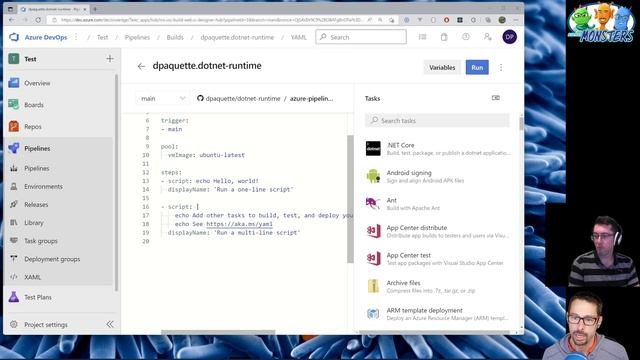Click the editor vertical scrollbar
This screenshot has width=640, height=360.
pyautogui.click(x=350, y=199)
